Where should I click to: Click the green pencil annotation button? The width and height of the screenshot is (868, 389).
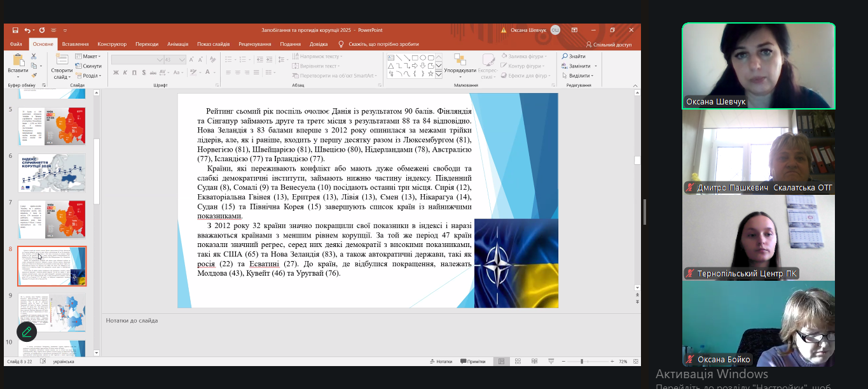27,332
